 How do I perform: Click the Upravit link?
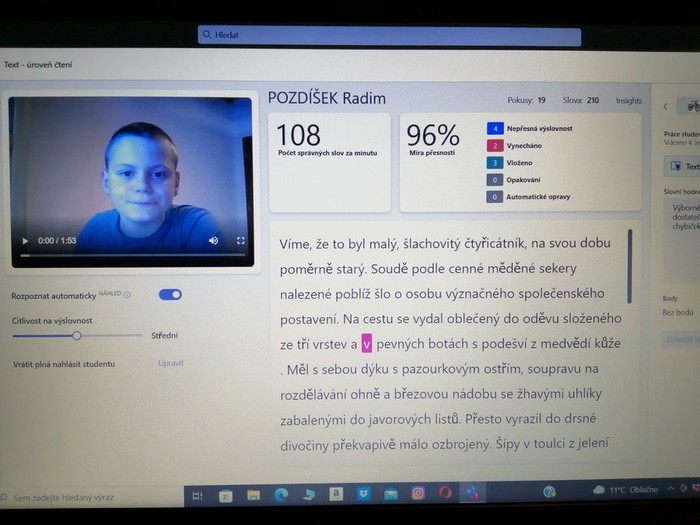coord(171,364)
